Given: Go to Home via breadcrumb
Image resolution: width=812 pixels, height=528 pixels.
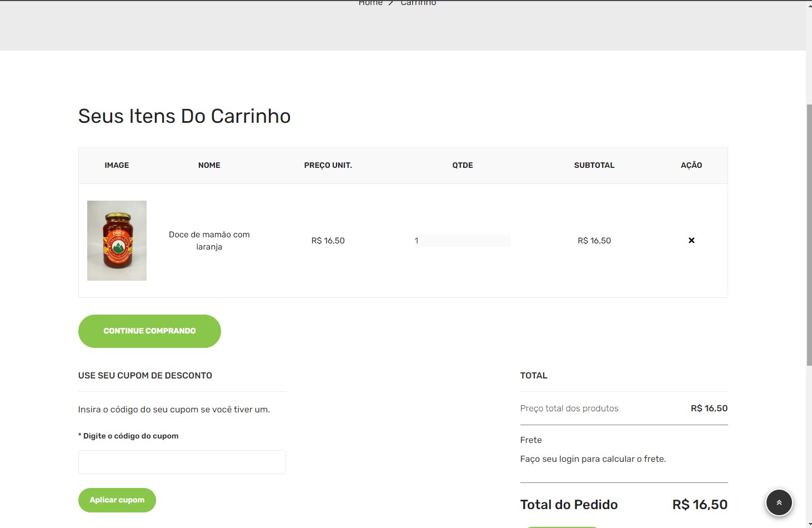Looking at the screenshot, I should (370, 3).
